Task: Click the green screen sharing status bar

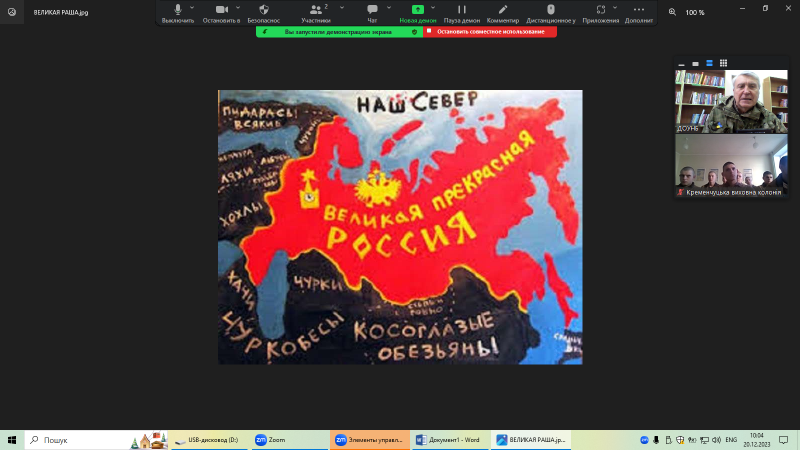Action: [339, 32]
